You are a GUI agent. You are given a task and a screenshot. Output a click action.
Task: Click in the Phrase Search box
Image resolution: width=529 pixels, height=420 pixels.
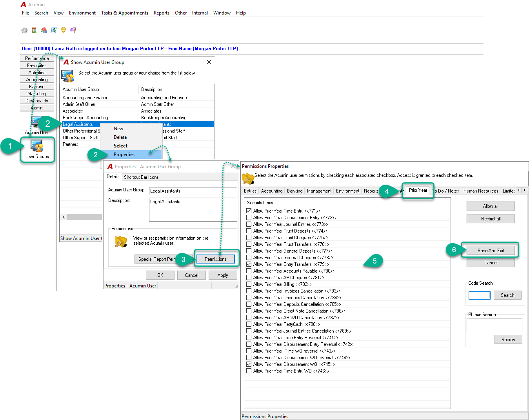(494, 325)
